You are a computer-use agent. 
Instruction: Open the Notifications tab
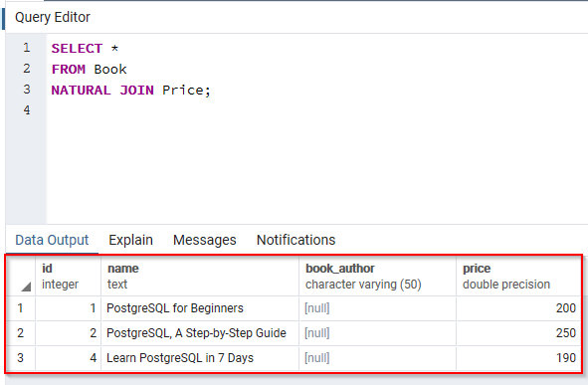(295, 240)
